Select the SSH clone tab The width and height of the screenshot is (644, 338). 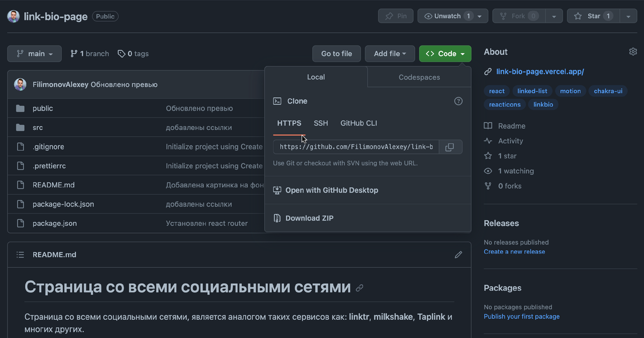tap(321, 123)
